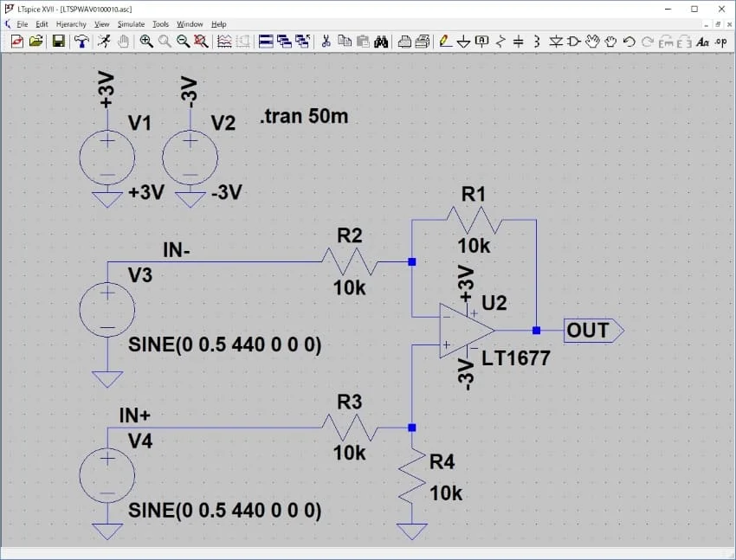Select the Place Resistor tool
This screenshot has width=736, height=560.
click(x=500, y=41)
